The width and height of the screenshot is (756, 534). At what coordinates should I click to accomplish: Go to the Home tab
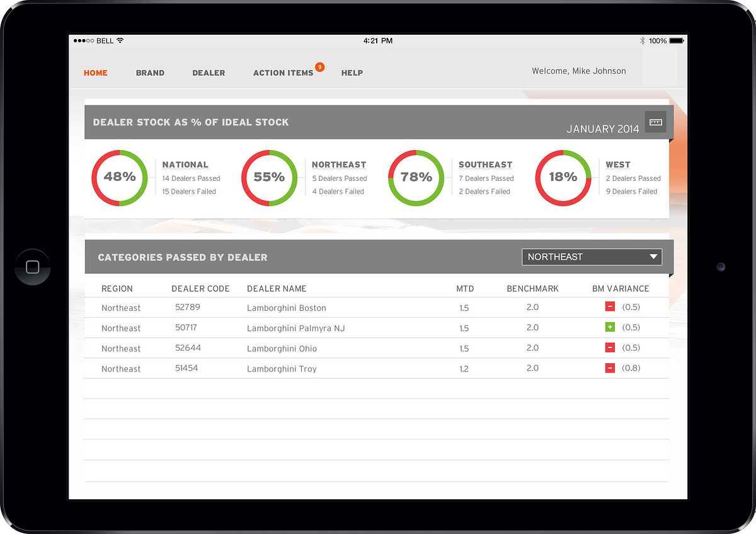pyautogui.click(x=96, y=73)
